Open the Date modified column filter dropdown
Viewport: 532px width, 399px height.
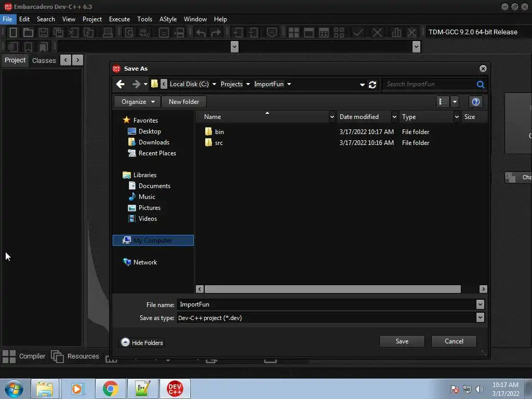coord(394,117)
